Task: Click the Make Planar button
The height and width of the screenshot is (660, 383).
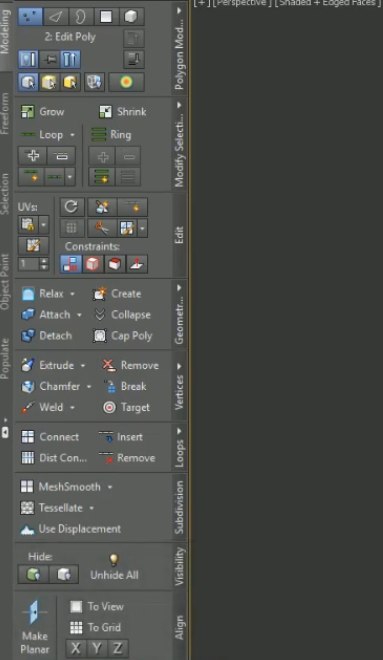Action: [35, 627]
